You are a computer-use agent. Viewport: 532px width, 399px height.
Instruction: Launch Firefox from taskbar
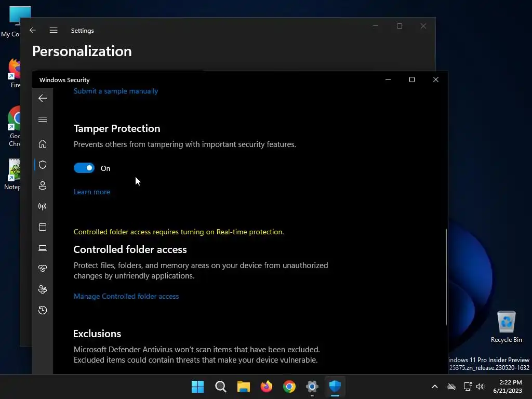click(267, 387)
